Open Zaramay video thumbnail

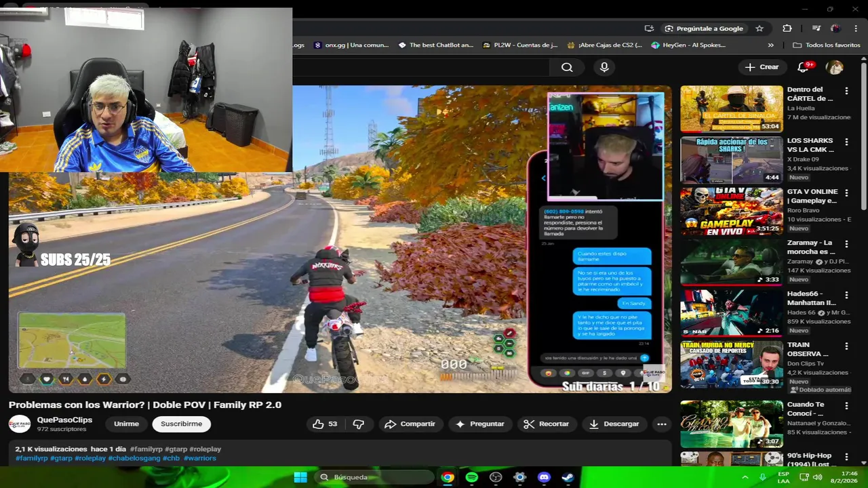tap(731, 262)
